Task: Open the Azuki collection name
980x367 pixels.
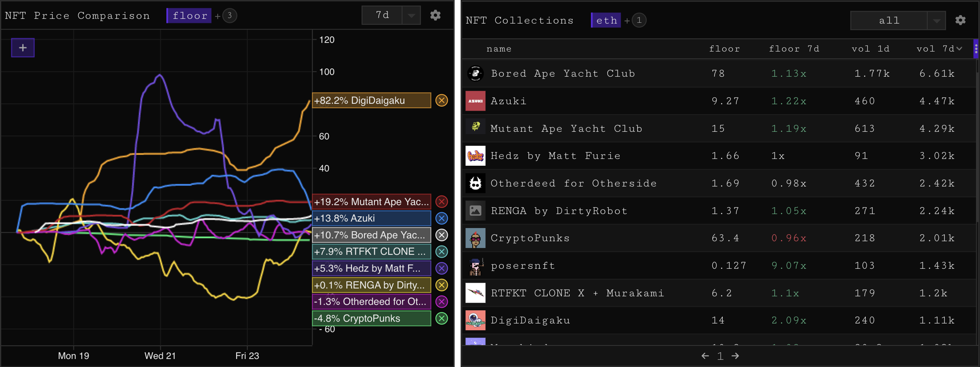Action: click(x=509, y=101)
